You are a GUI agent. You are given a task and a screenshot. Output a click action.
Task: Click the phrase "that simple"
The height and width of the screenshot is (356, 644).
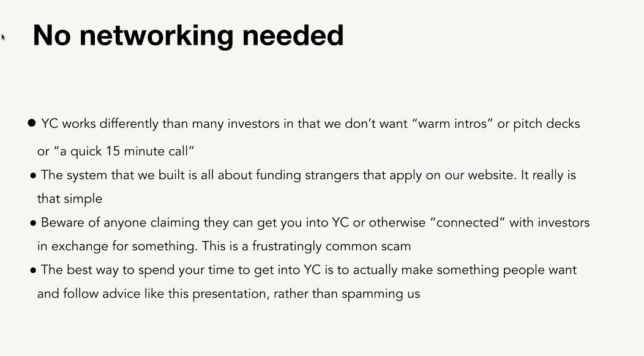pyautogui.click(x=70, y=199)
